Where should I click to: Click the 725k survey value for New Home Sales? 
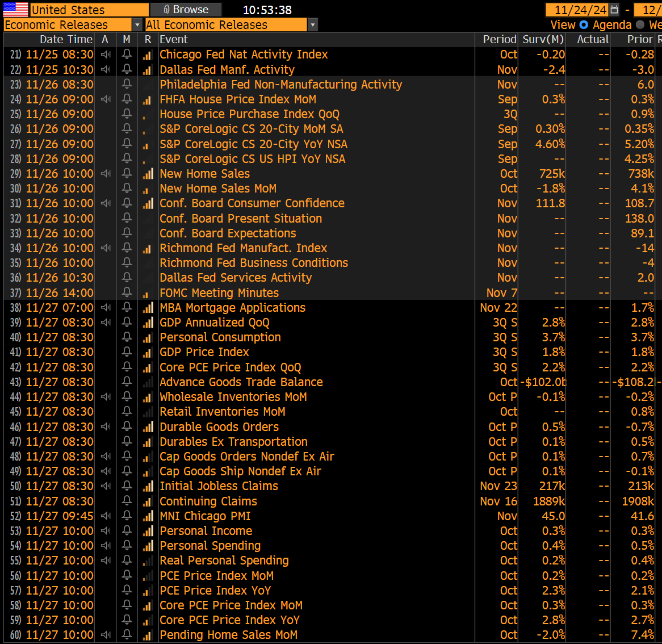click(552, 174)
